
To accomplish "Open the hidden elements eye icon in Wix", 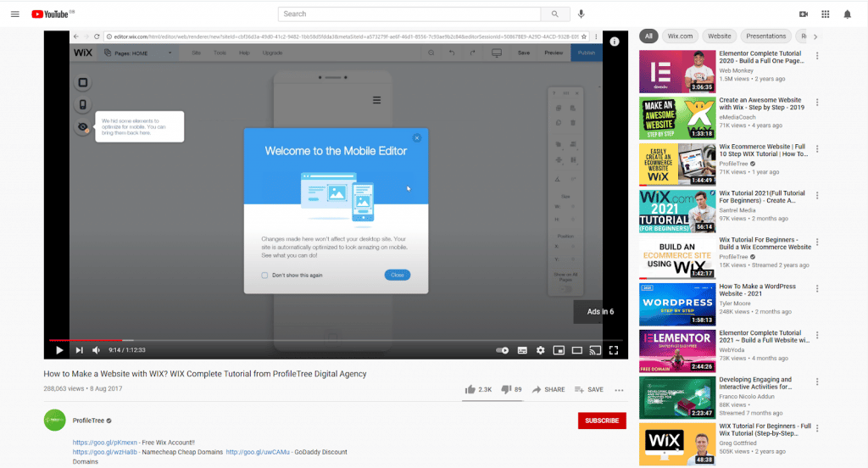I will click(83, 127).
